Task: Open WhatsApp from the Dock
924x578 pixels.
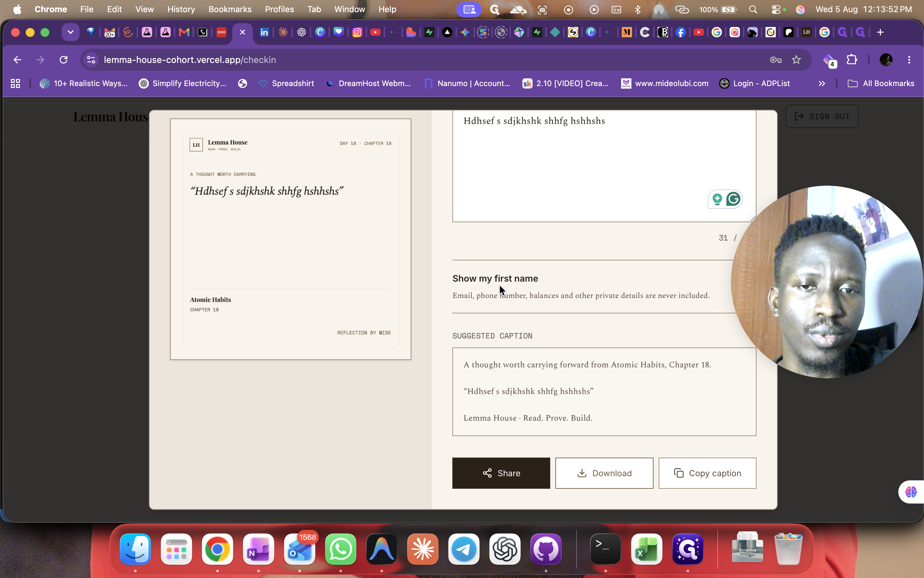Action: pyautogui.click(x=341, y=549)
